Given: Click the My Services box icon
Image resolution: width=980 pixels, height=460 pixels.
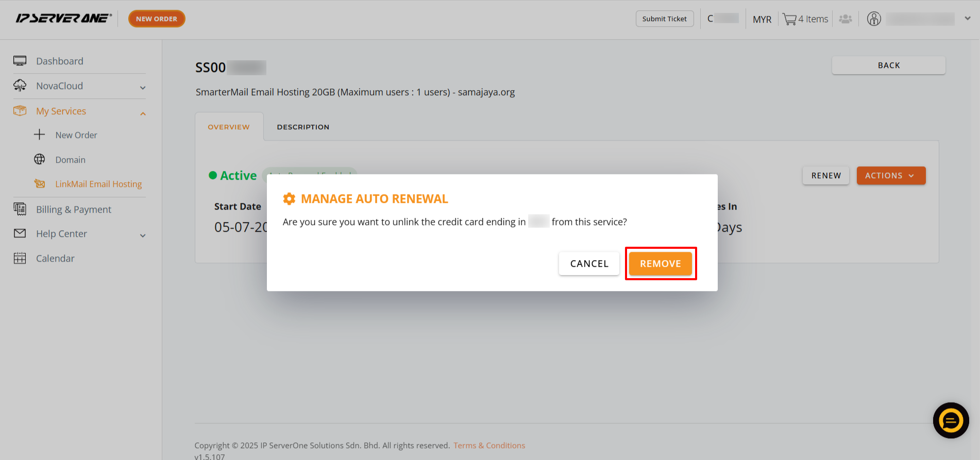Looking at the screenshot, I should pyautogui.click(x=20, y=111).
